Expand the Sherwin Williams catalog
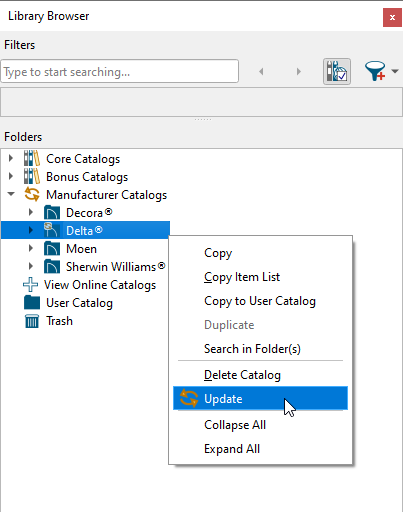This screenshot has width=403, height=512. [x=31, y=266]
